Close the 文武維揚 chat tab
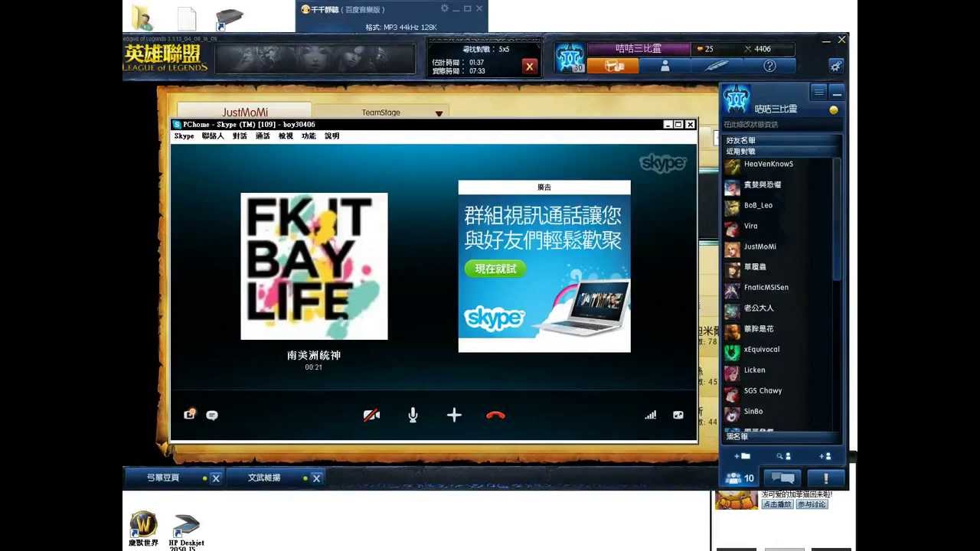Viewport: 980px width, 551px height. pyautogui.click(x=316, y=478)
